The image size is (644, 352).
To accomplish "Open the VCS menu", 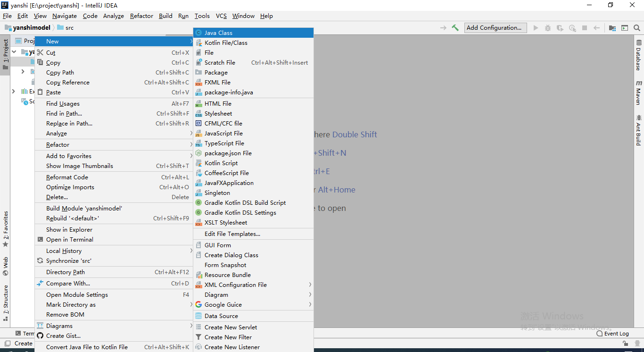I will (221, 16).
